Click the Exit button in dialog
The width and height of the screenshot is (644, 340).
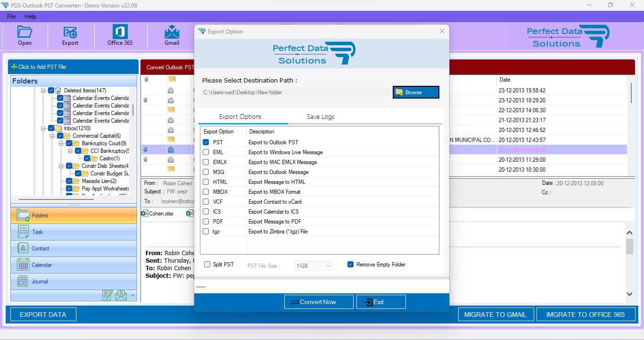point(381,302)
